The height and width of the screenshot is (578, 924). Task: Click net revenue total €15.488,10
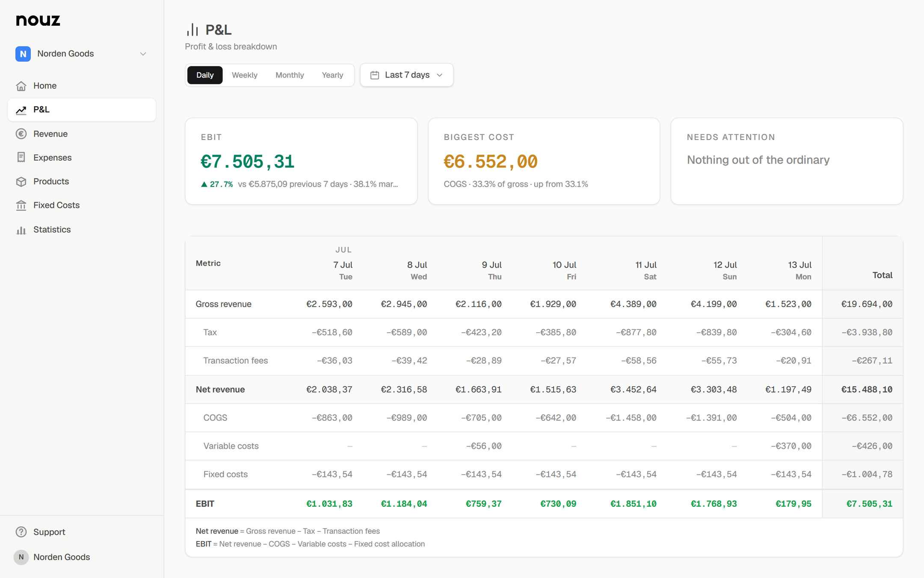(x=867, y=390)
